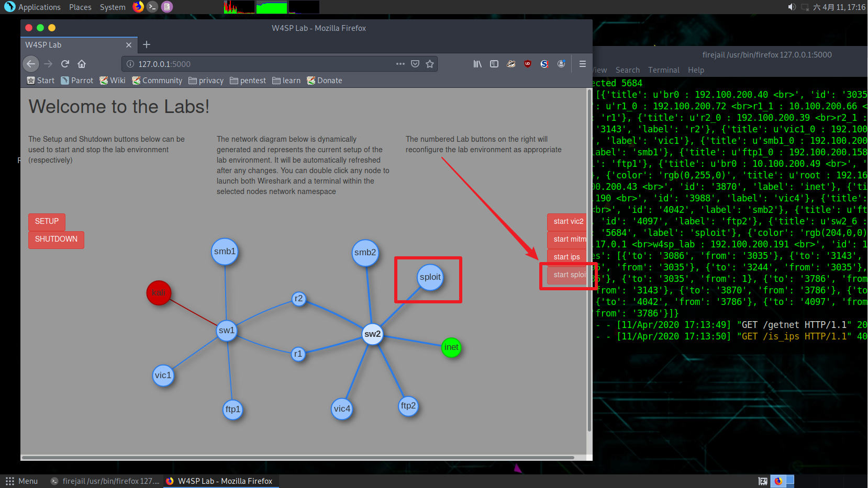Select the W4SP Lab browser tab
The height and width of the screenshot is (488, 868).
click(x=79, y=45)
